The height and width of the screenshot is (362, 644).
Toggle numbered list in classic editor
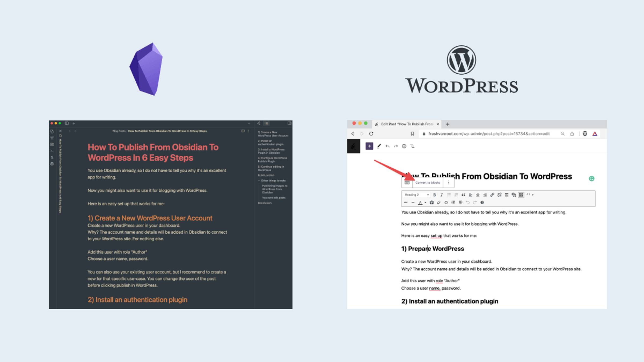(x=456, y=195)
